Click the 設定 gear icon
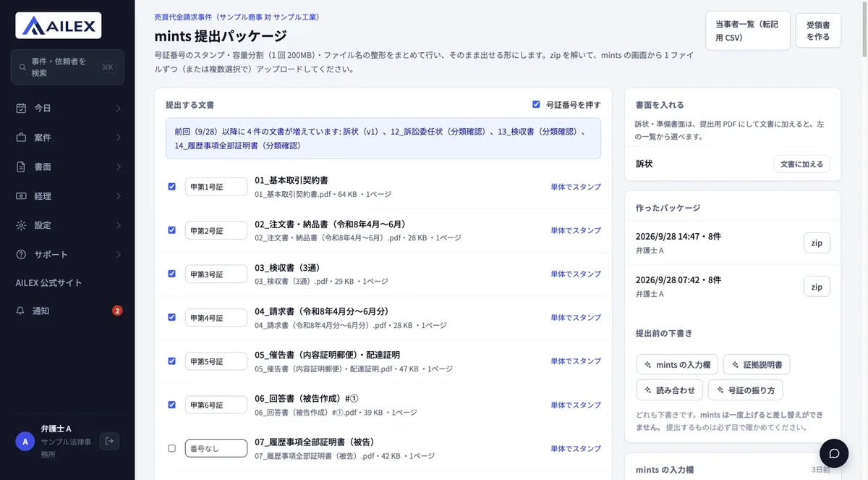Image resolution: width=868 pixels, height=480 pixels. [x=21, y=225]
